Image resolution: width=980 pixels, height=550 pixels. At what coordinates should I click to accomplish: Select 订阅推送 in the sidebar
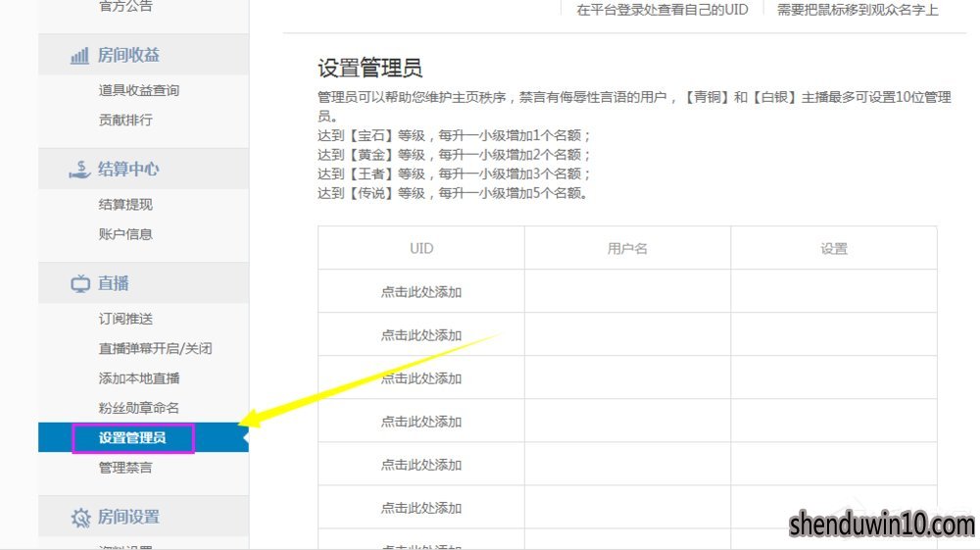[125, 319]
